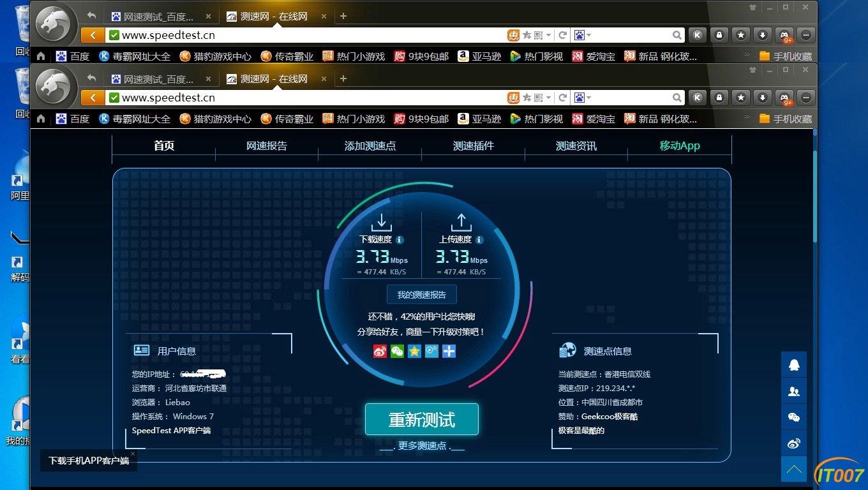Open Liebao leopard logo menu in front window
This screenshot has height=490, width=868.
coord(52,87)
